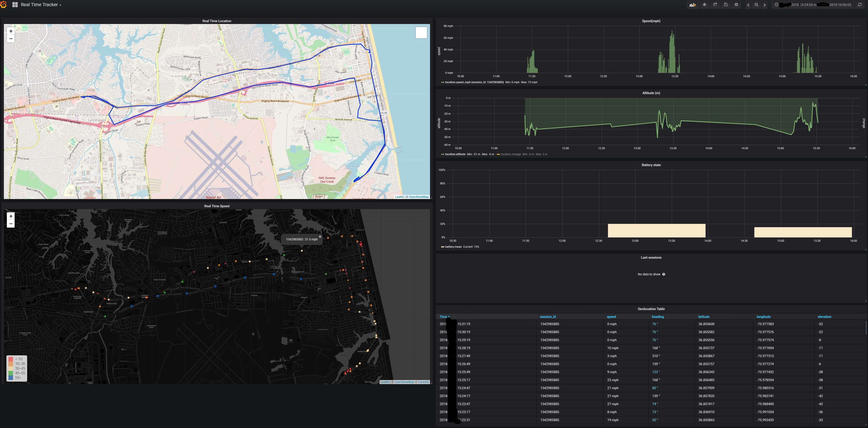Zoom in on the Real Time Location map

(x=11, y=31)
